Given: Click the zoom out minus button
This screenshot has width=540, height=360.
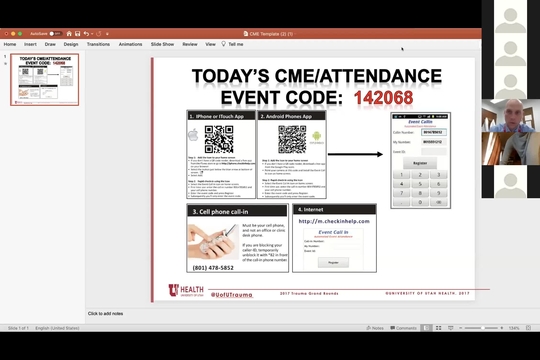Looking at the screenshot, I should tap(460, 328).
